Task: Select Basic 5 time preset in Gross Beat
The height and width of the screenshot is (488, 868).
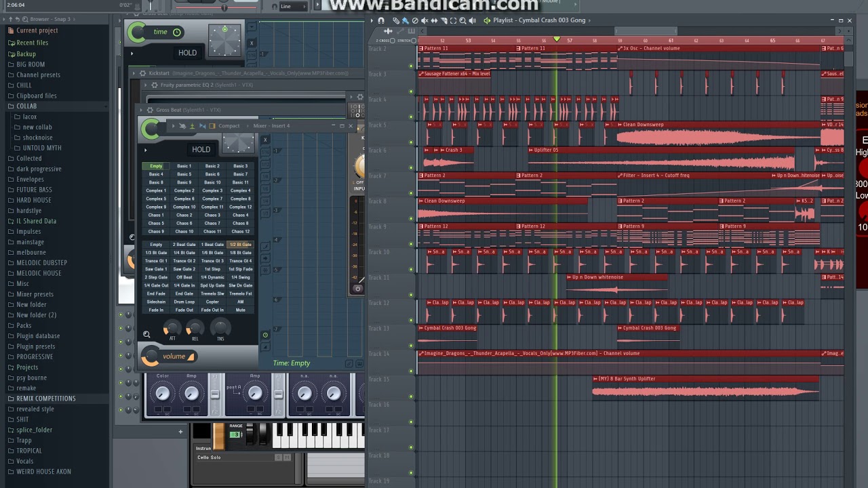Action: coord(184,174)
